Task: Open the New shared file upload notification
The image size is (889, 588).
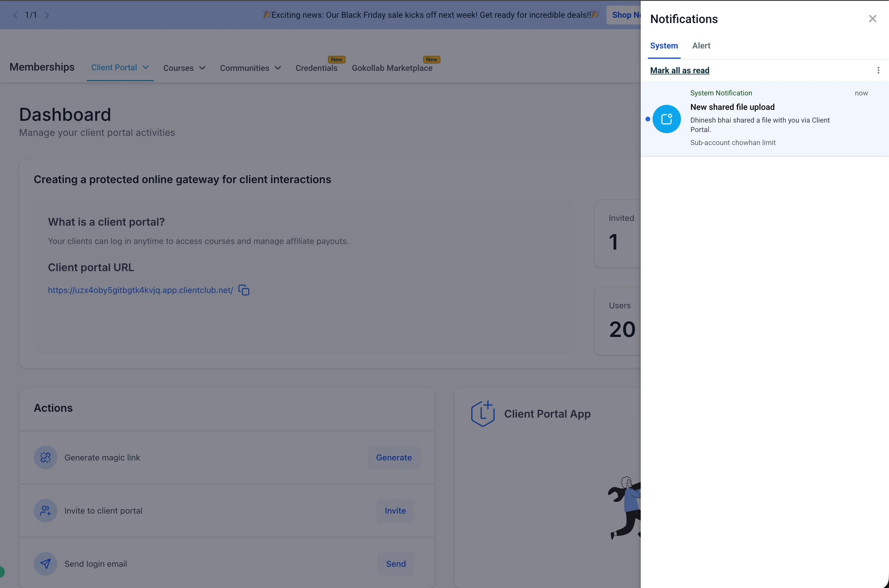Action: click(764, 119)
